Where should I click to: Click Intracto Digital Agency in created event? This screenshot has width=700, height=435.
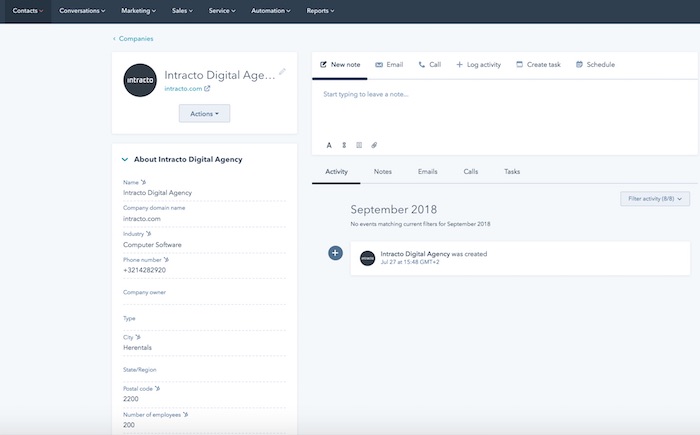point(415,254)
